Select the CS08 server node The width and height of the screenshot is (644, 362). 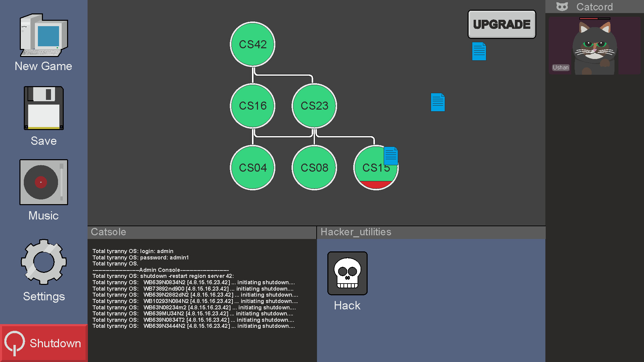314,168
